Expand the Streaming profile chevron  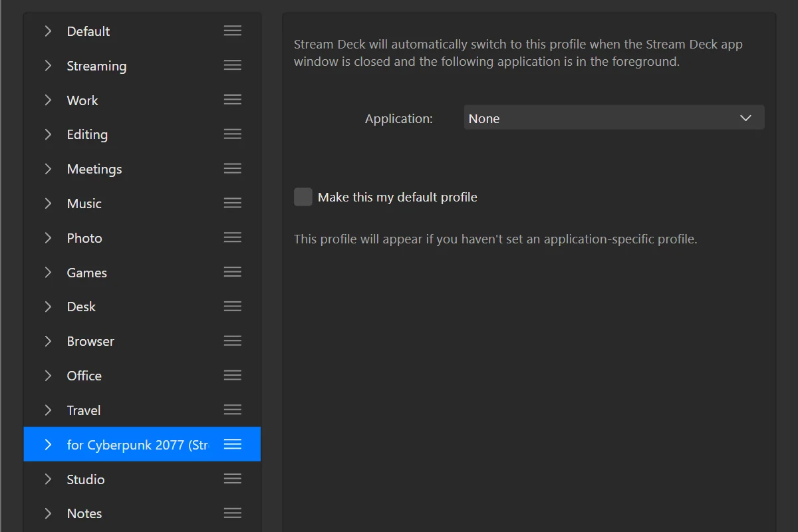(48, 65)
